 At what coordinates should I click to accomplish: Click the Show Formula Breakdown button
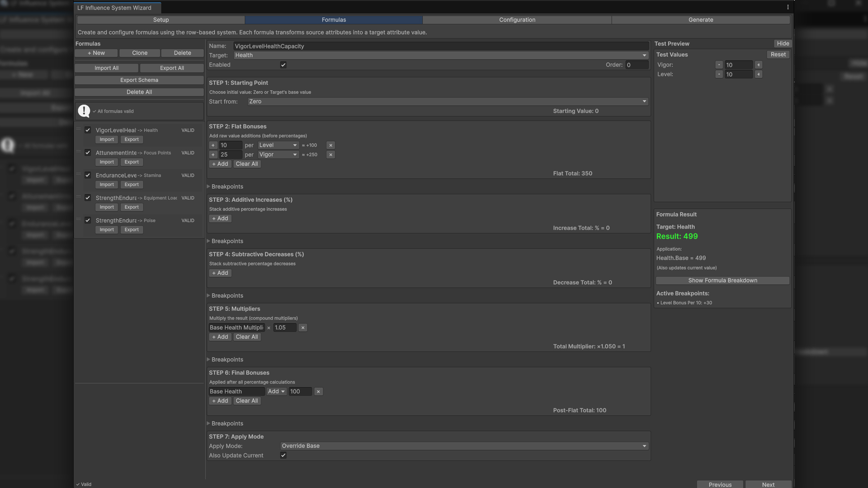[722, 280]
